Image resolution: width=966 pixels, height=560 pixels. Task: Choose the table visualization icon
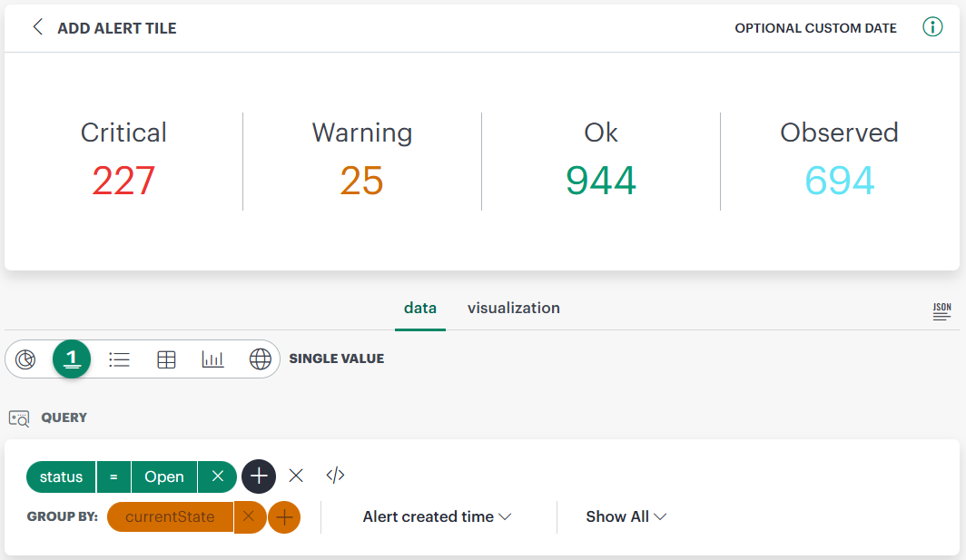pos(166,359)
